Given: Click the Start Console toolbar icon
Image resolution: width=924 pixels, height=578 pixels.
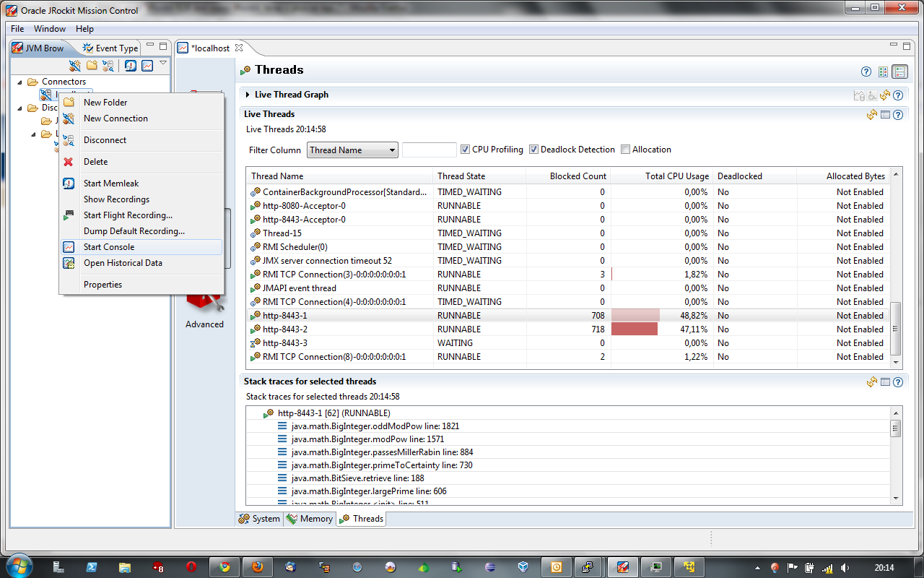Looking at the screenshot, I should pos(147,66).
